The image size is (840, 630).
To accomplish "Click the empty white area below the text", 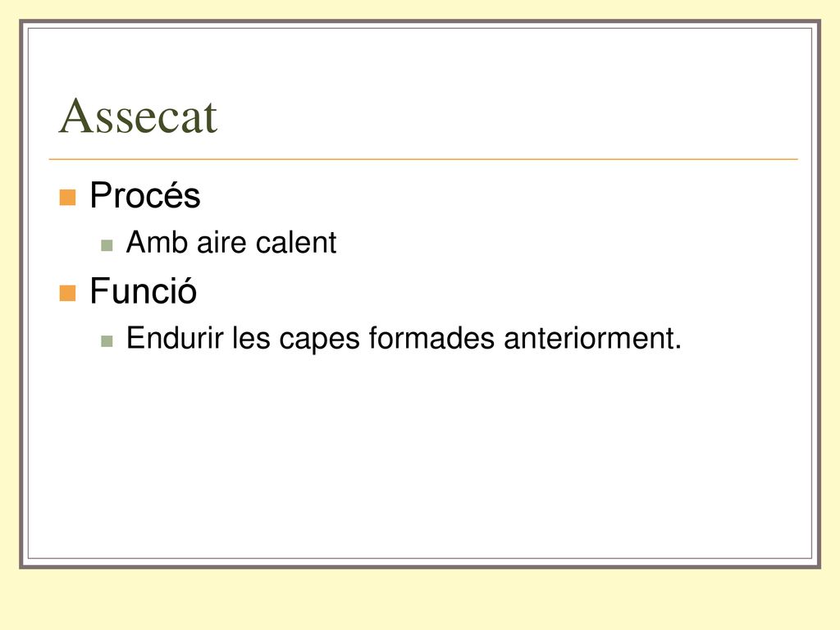I will point(420,455).
